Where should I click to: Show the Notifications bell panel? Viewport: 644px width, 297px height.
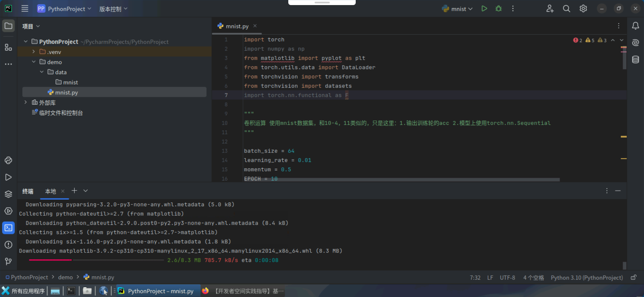[635, 26]
